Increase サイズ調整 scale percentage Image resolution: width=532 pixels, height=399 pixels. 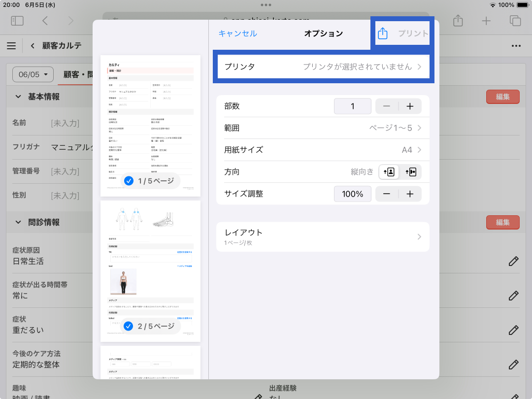(410, 194)
